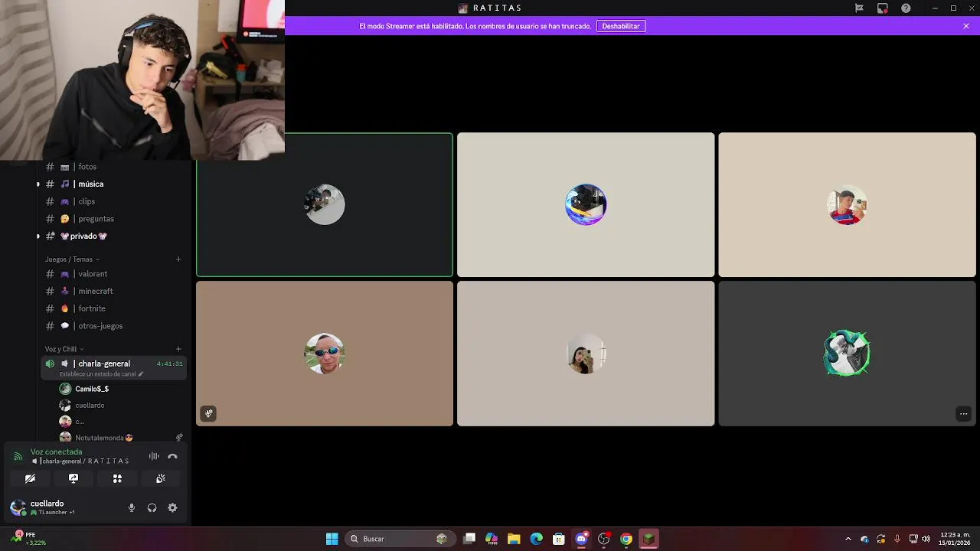The image size is (980, 551).
Task: Collapse the Juegos / Temas category
Action: 71,259
